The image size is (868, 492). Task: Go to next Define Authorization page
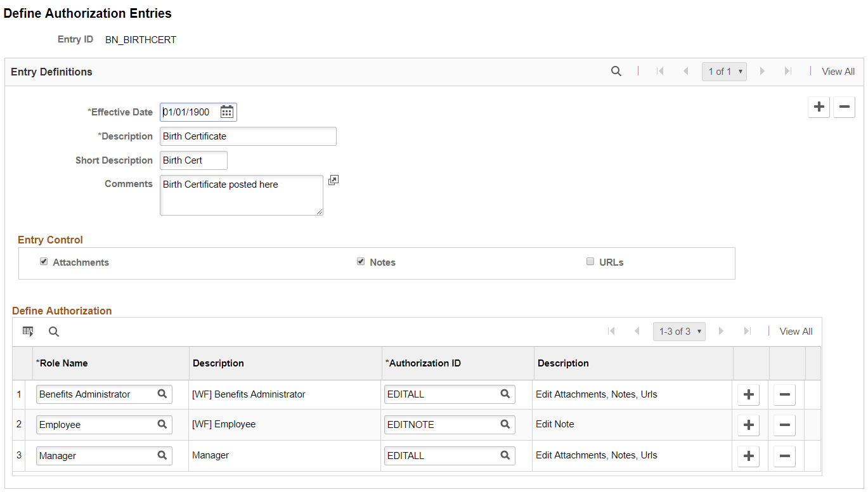[x=721, y=331]
